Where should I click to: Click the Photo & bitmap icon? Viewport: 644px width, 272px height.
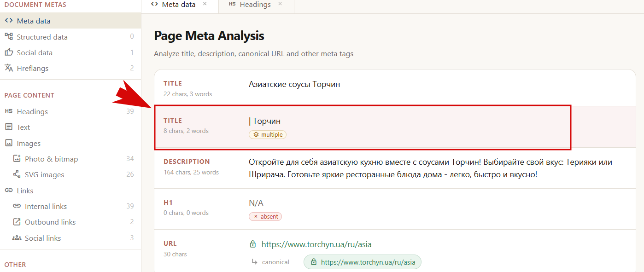(x=17, y=159)
